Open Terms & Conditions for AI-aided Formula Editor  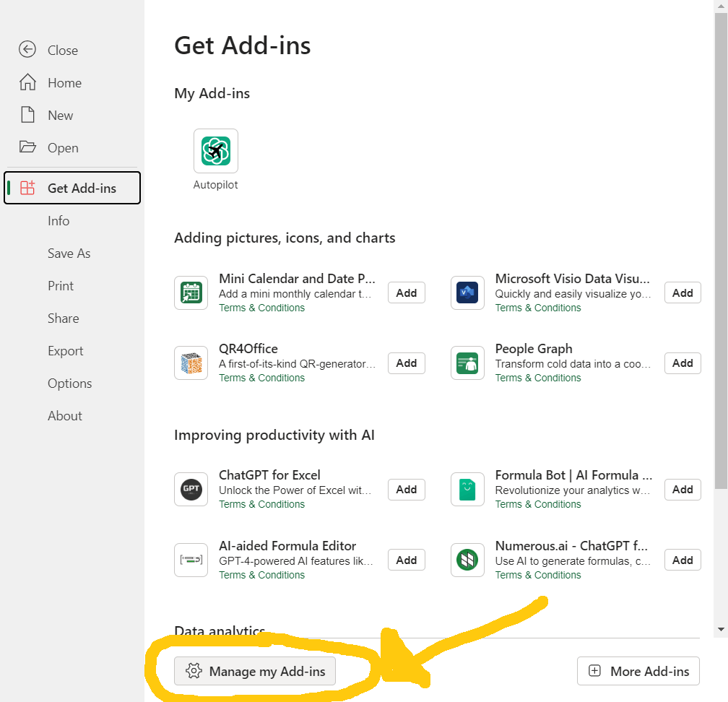[262, 575]
